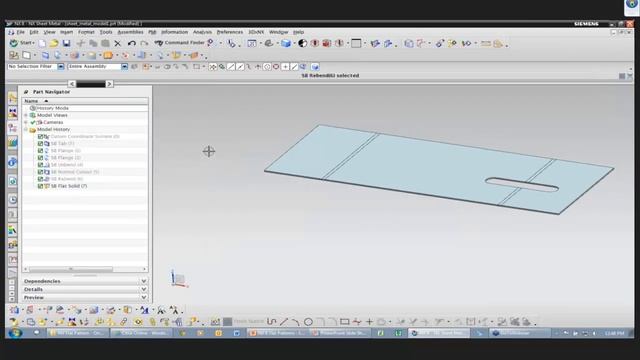Click the Copy icon in toolbar
640x360 pixels.
93,43
